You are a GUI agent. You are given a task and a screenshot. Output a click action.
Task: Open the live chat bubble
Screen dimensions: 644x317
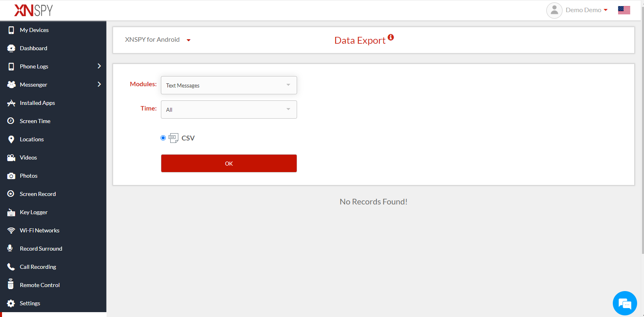pyautogui.click(x=625, y=303)
